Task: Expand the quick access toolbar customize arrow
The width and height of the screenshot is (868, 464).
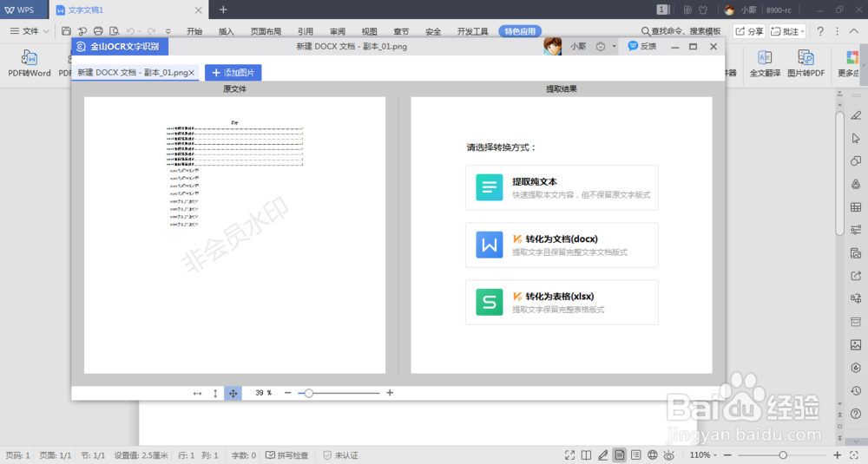Action: pyautogui.click(x=168, y=31)
